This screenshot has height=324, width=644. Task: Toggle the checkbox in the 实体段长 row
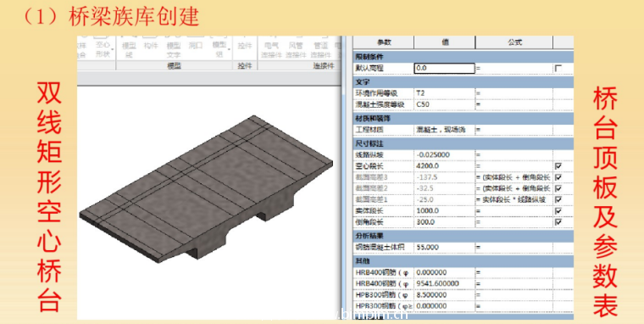(558, 210)
